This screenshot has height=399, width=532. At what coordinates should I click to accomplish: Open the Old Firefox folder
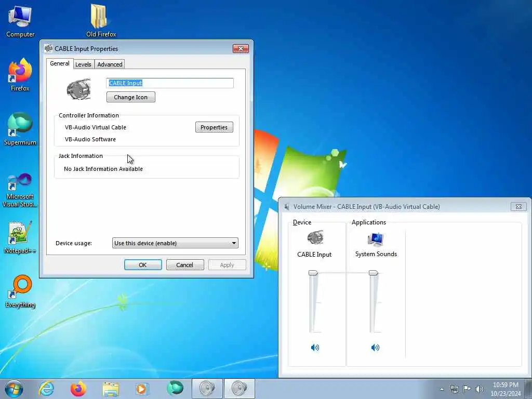pos(100,20)
